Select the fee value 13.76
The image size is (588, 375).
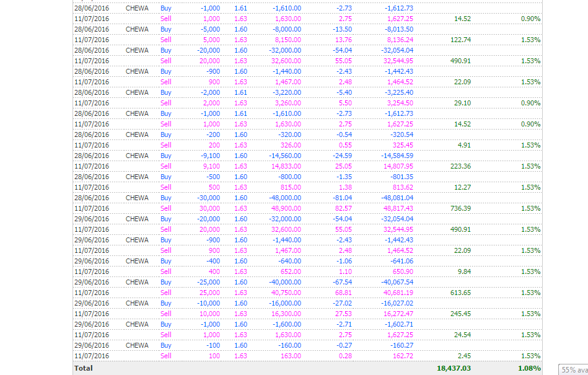343,40
